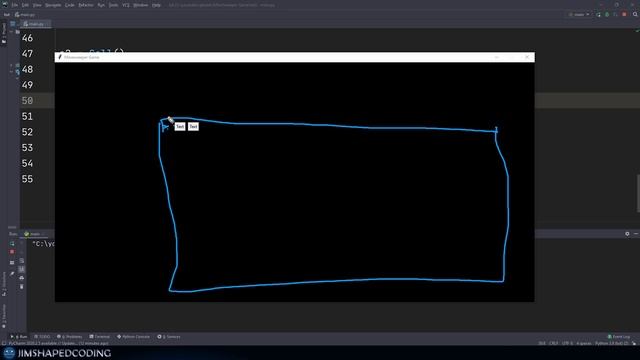The width and height of the screenshot is (640, 360).
Task: Open the VCS menu
Action: (x=126, y=5)
